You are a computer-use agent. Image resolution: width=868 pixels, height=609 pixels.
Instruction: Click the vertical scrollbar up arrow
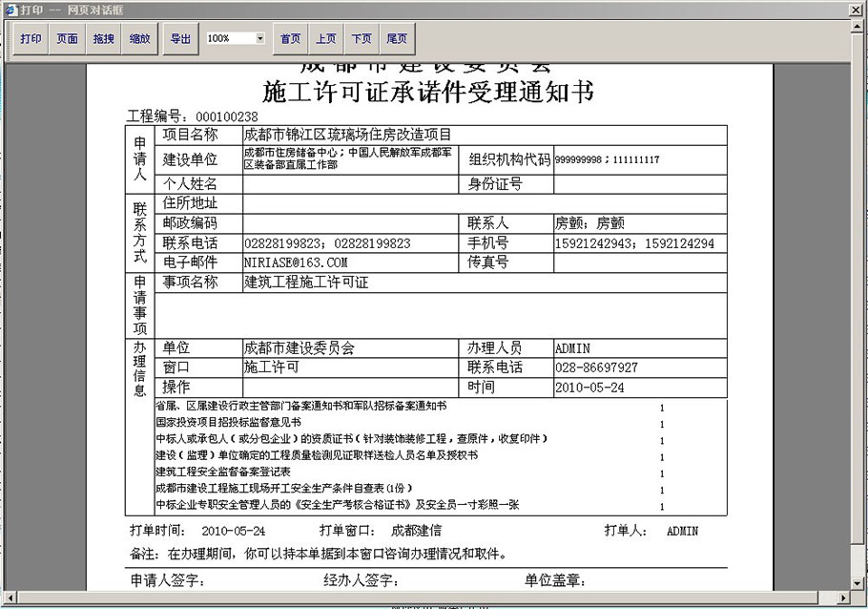857,27
